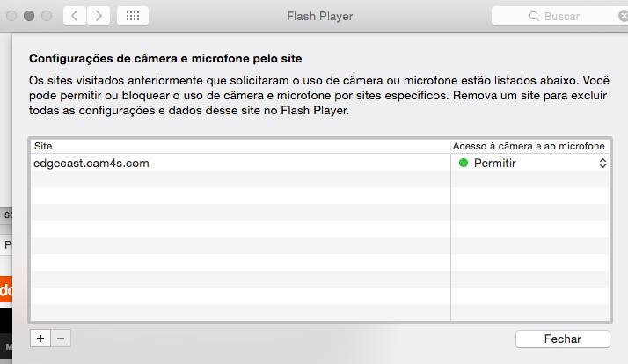Open the Permitir access dropdown
The width and height of the screenshot is (628, 364).
602,164
